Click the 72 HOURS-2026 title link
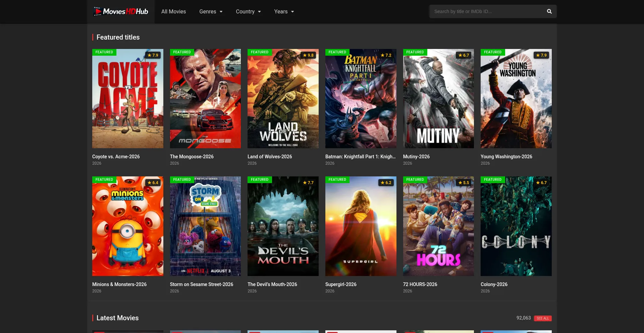This screenshot has width=644, height=333. (x=420, y=284)
